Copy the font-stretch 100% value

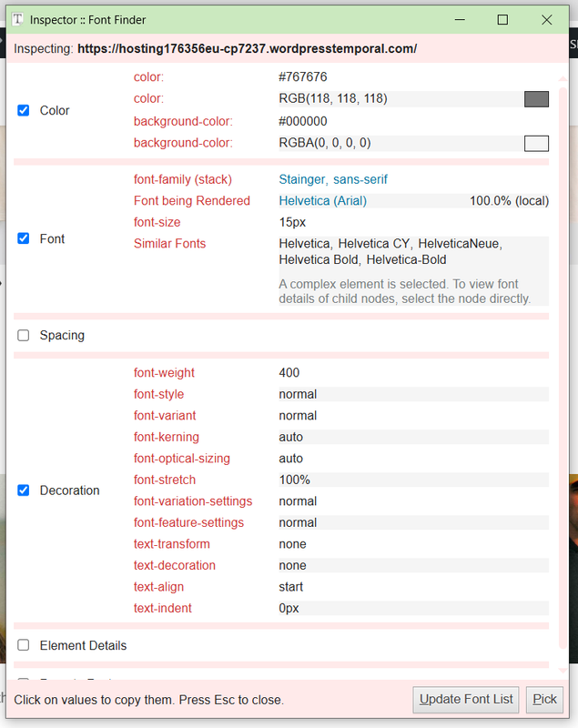pyautogui.click(x=294, y=480)
